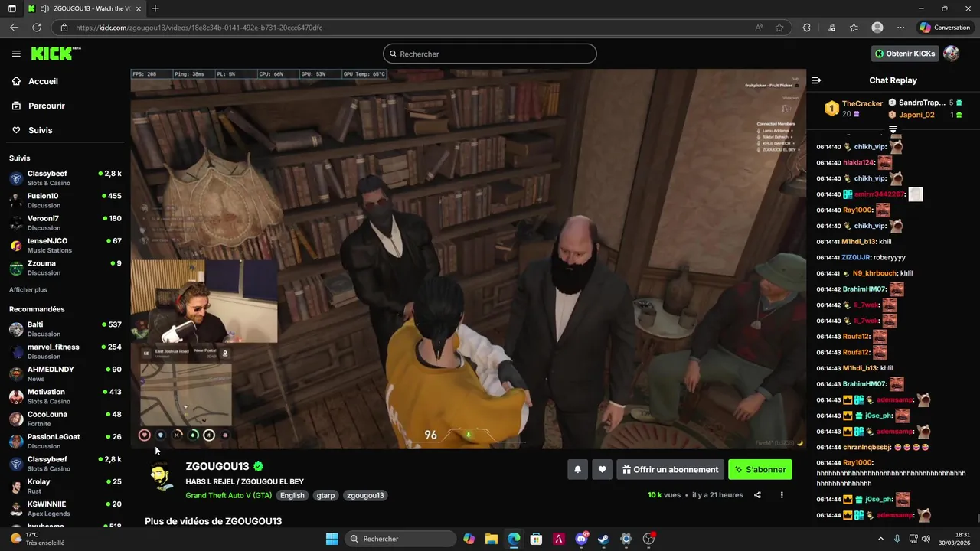
Task: Click the notification bell for ZGOUGOU13
Action: click(578, 470)
